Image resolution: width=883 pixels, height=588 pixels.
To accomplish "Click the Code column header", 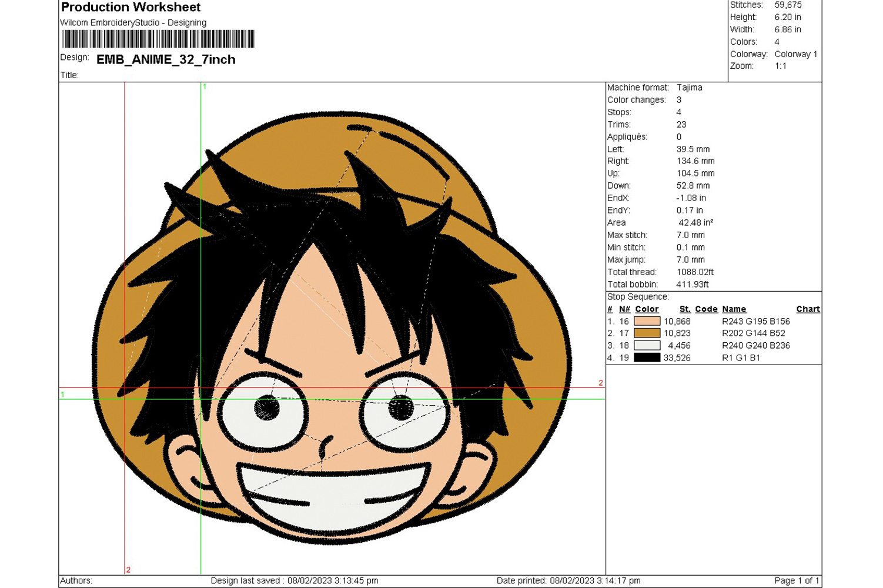I will click(706, 309).
